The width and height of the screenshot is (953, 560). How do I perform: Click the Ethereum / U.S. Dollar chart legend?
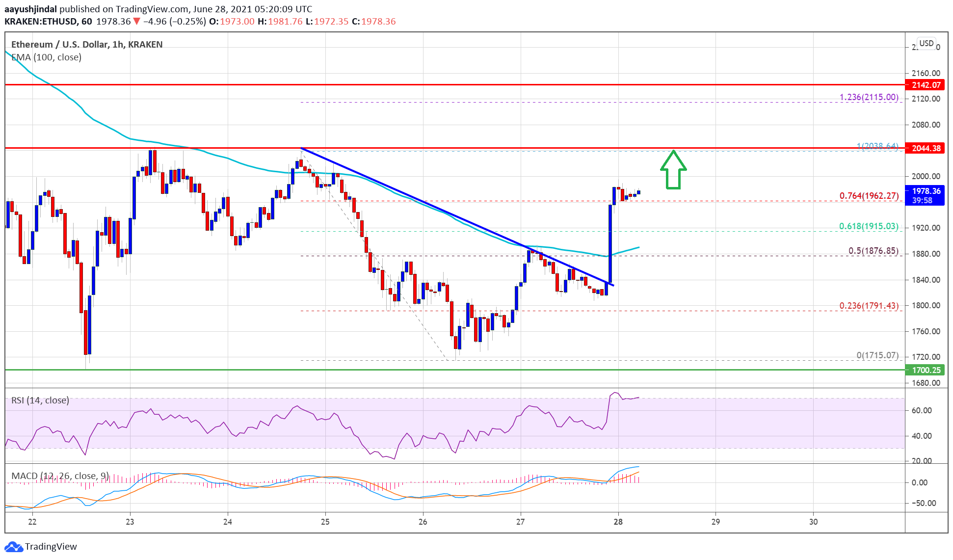point(86,44)
